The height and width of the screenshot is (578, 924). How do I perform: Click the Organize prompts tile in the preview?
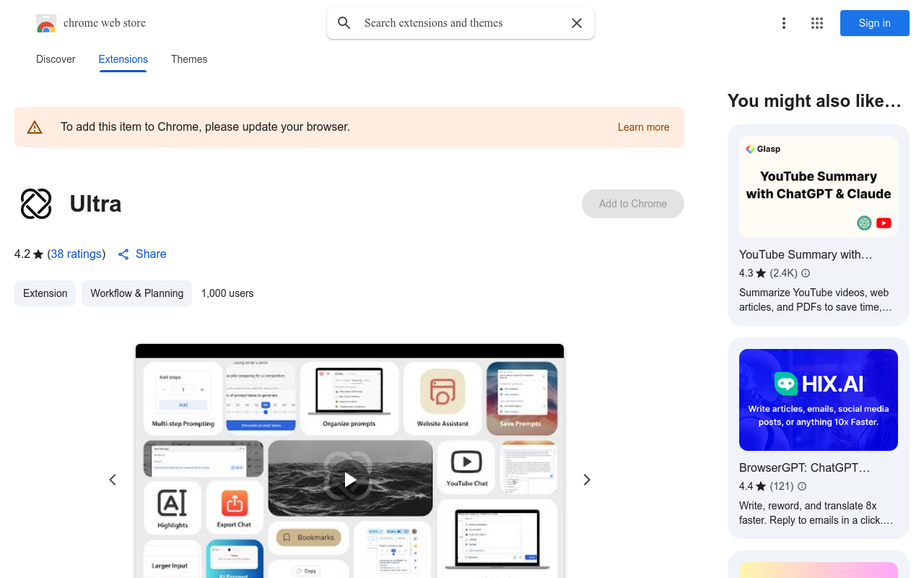pos(349,398)
